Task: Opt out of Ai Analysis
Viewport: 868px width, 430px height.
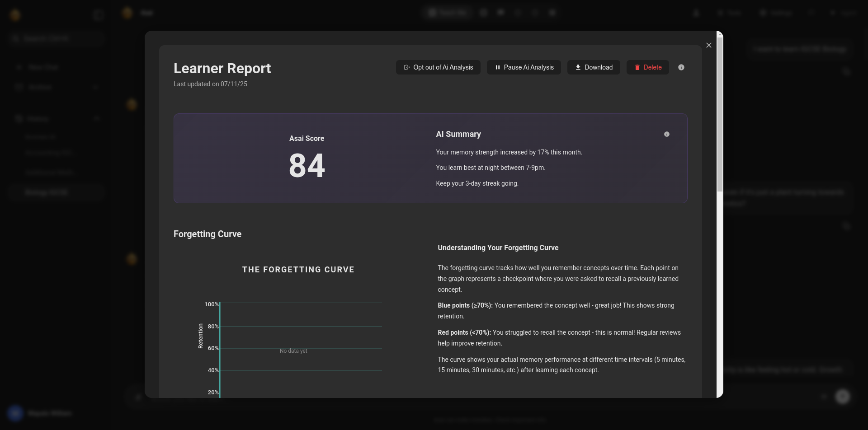Action: coord(438,67)
